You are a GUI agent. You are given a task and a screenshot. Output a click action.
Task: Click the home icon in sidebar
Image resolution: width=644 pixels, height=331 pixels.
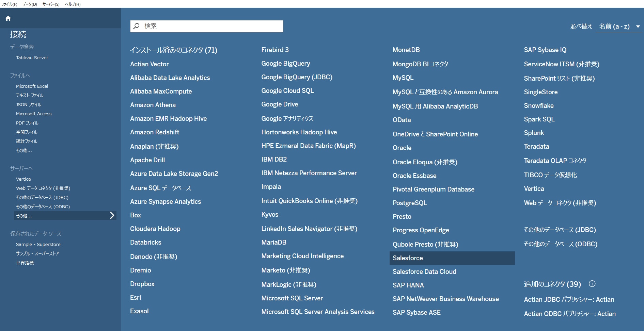pyautogui.click(x=8, y=18)
